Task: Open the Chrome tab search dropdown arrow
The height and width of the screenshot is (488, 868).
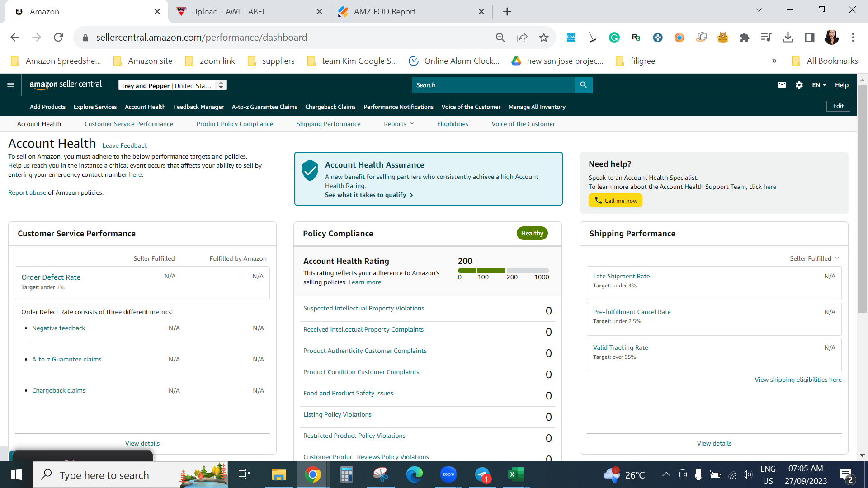Action: (x=759, y=10)
